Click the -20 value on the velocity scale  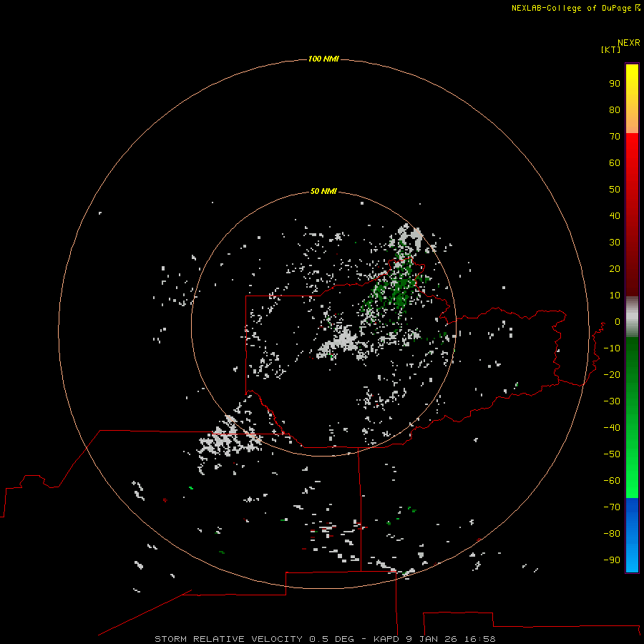[612, 374]
